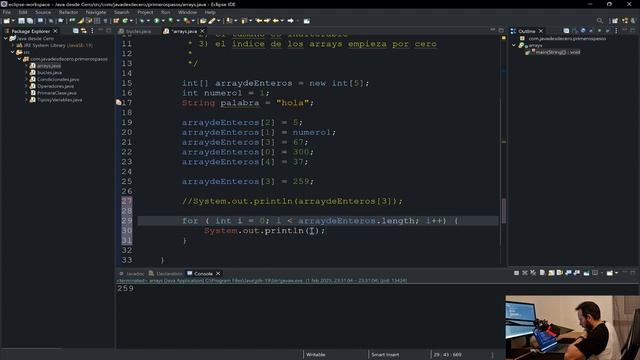The height and width of the screenshot is (360, 640).
Task: Toggle Hide Fields in Outline toolbar
Action: [x=583, y=31]
